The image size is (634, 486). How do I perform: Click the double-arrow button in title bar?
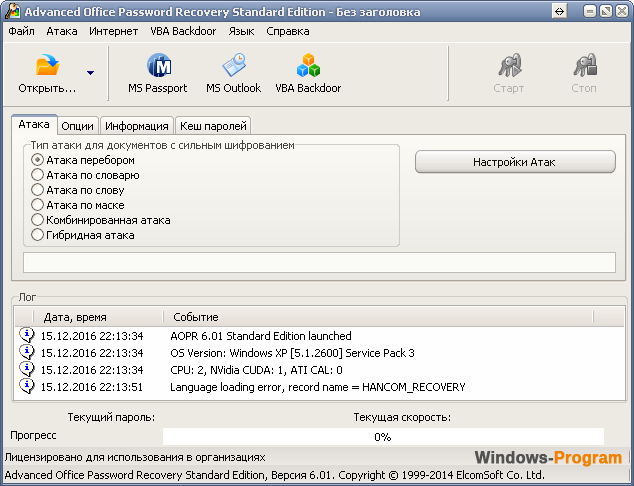(x=559, y=11)
